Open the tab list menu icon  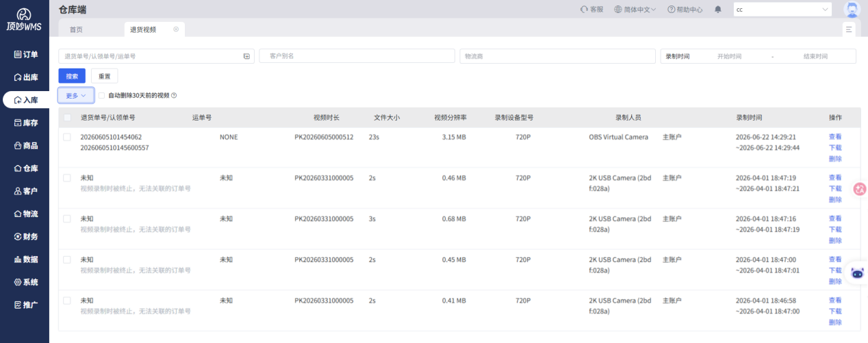click(x=849, y=29)
